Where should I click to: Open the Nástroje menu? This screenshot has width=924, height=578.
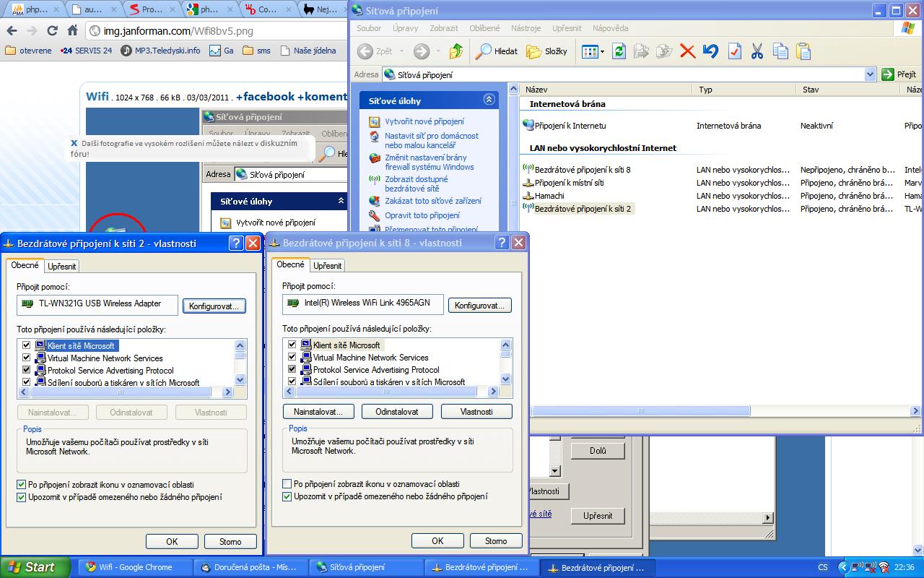pos(526,28)
